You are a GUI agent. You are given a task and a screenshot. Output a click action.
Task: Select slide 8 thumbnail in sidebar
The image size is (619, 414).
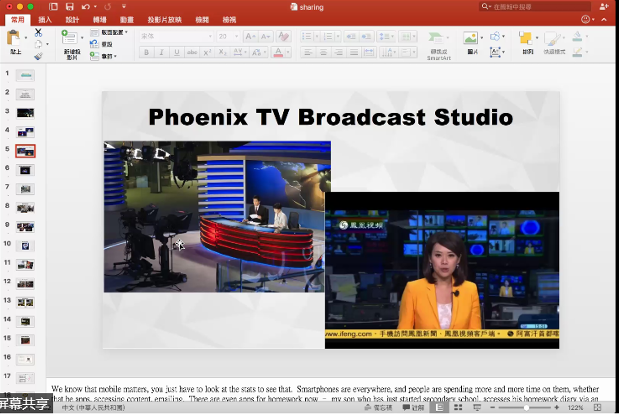tap(25, 207)
